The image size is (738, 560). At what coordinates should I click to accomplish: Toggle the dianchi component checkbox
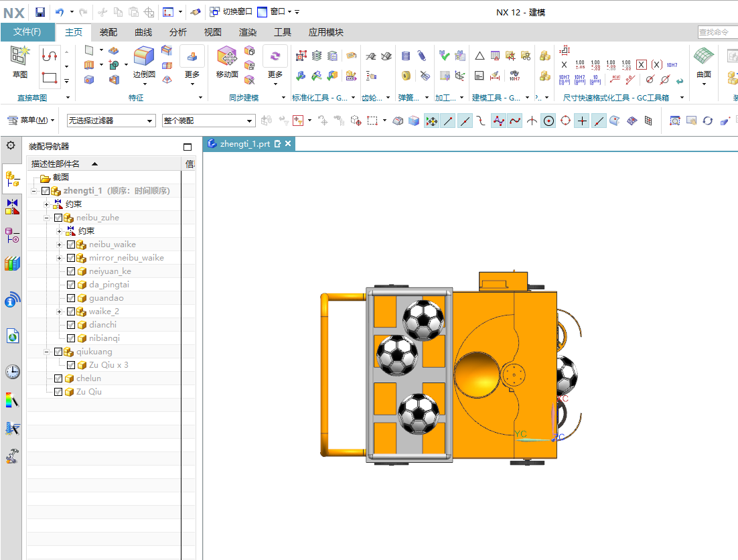71,325
